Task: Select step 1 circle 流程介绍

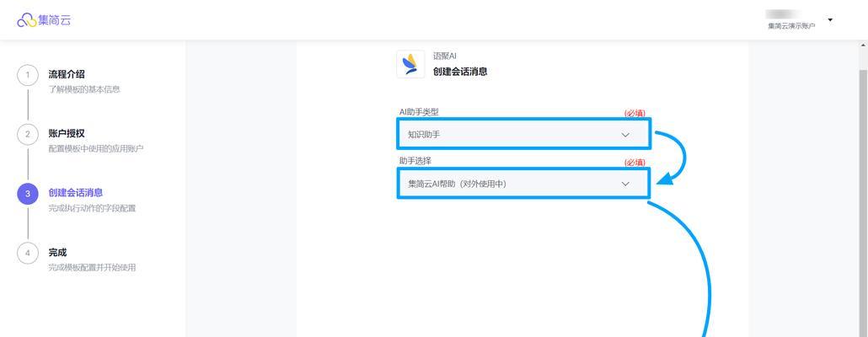Action: coord(28,76)
